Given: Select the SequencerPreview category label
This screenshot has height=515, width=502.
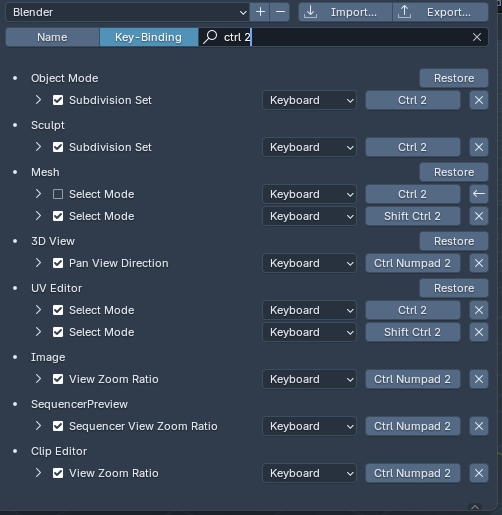Looking at the screenshot, I should (x=79, y=404).
